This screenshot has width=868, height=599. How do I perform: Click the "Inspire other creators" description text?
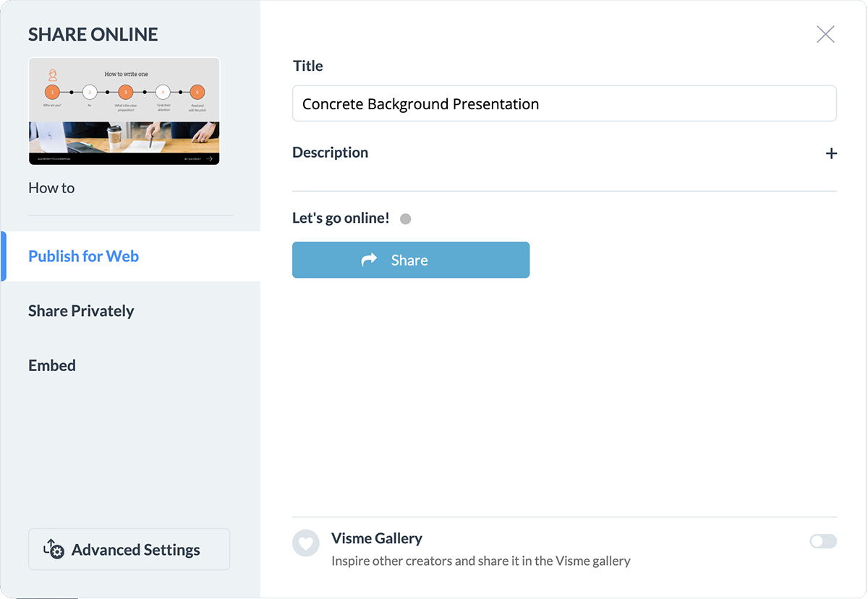(480, 561)
